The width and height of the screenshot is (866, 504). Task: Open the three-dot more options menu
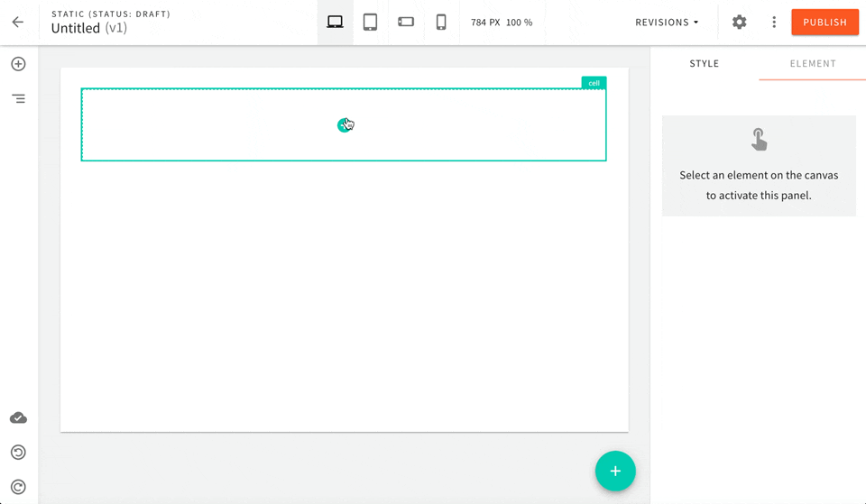click(x=774, y=23)
